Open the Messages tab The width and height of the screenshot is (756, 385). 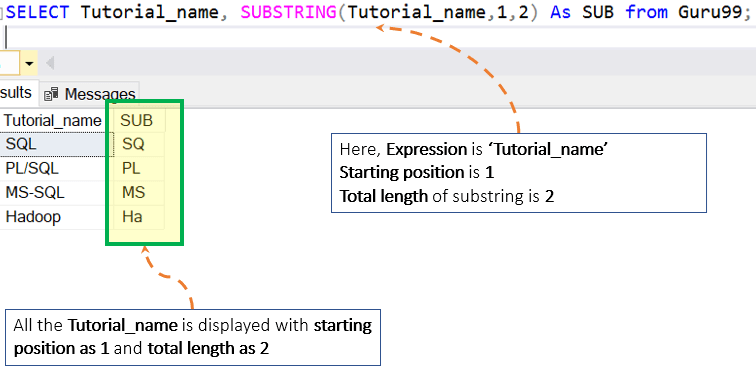(90, 93)
